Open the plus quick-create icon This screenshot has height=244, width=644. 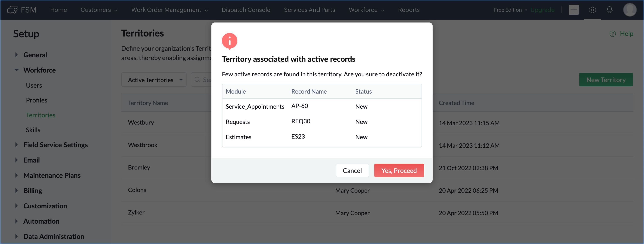click(574, 10)
